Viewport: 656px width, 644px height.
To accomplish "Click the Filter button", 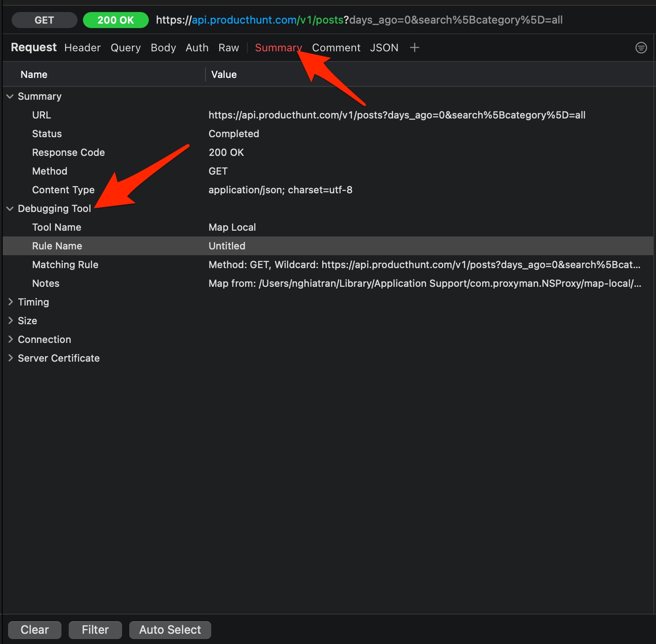I will coord(95,630).
